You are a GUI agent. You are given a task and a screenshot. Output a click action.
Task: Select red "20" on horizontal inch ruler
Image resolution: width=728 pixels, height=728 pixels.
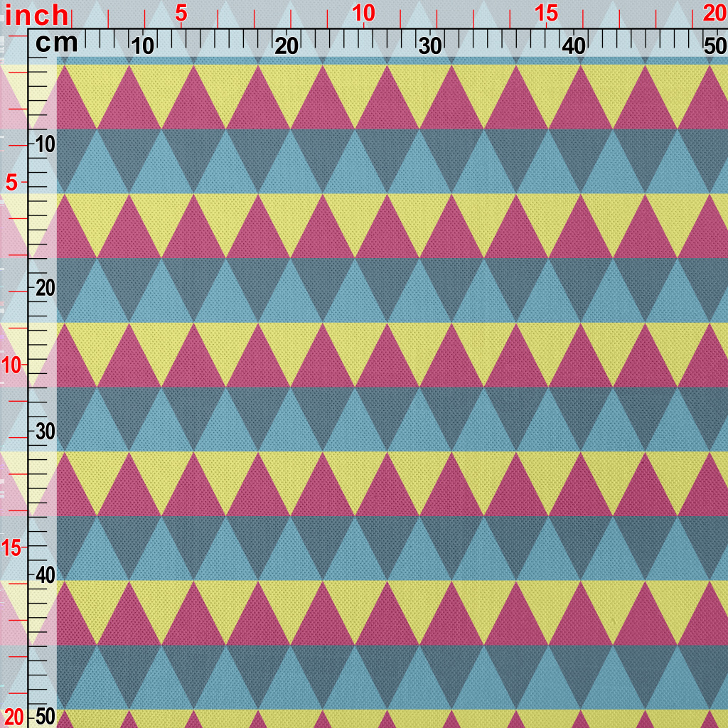click(x=715, y=14)
